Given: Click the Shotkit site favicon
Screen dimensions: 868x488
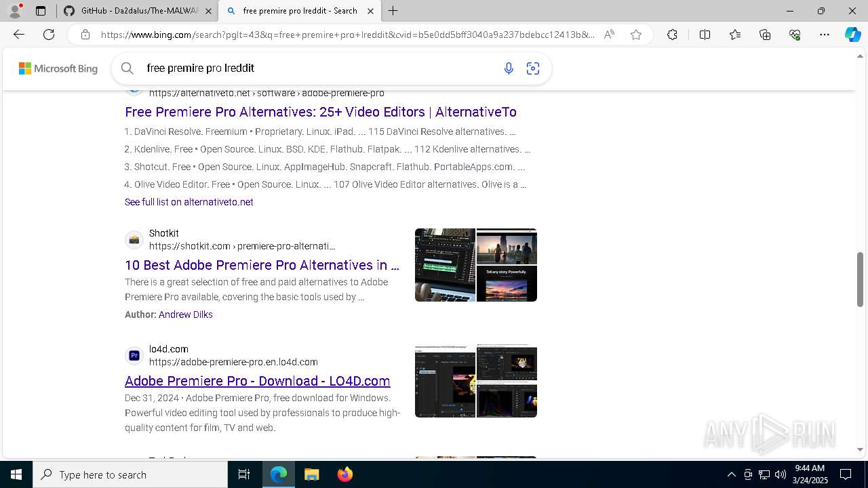Looking at the screenshot, I should (134, 240).
